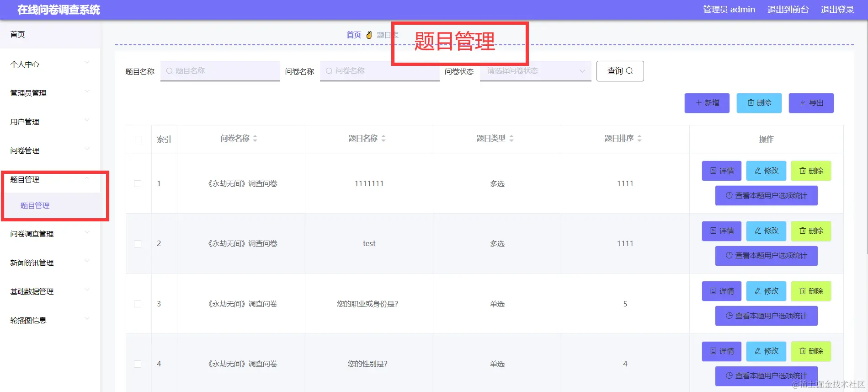This screenshot has width=868, height=392.
Task: Focus the 问卷名称 search input
Action: (380, 71)
